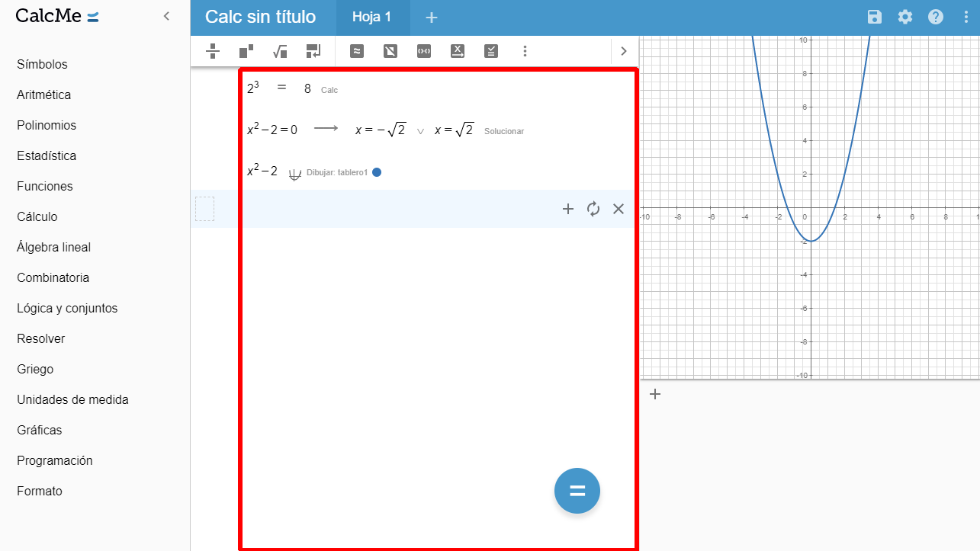This screenshot has width=980, height=551.
Task: Open Funciones menu
Action: tap(45, 186)
